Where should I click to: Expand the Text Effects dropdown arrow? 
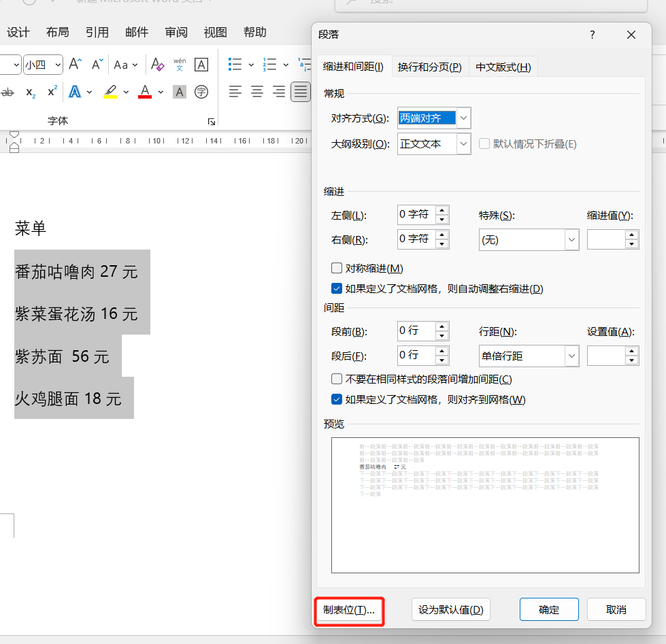click(x=90, y=92)
